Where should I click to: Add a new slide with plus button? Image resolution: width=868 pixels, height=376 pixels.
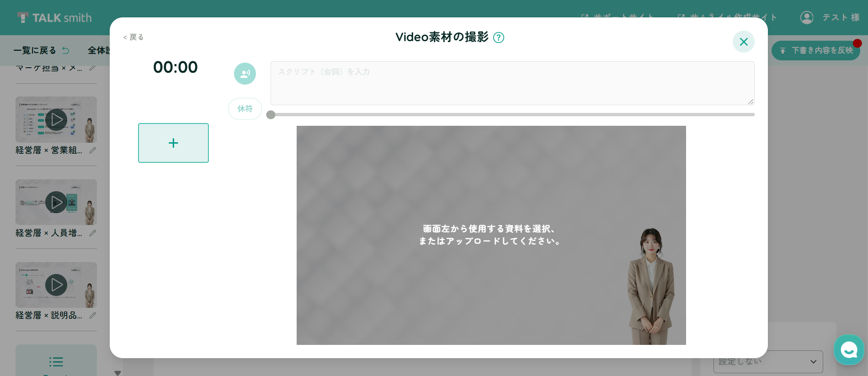(173, 143)
